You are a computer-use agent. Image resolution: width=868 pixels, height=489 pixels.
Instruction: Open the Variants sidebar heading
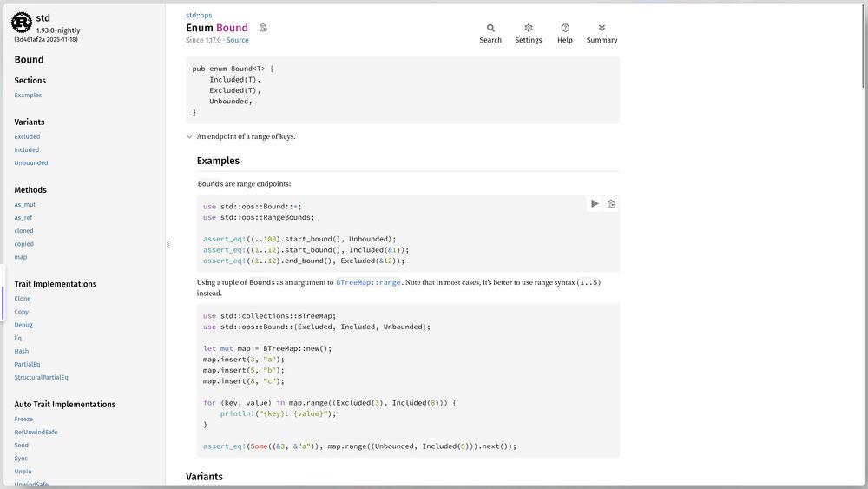coord(30,122)
